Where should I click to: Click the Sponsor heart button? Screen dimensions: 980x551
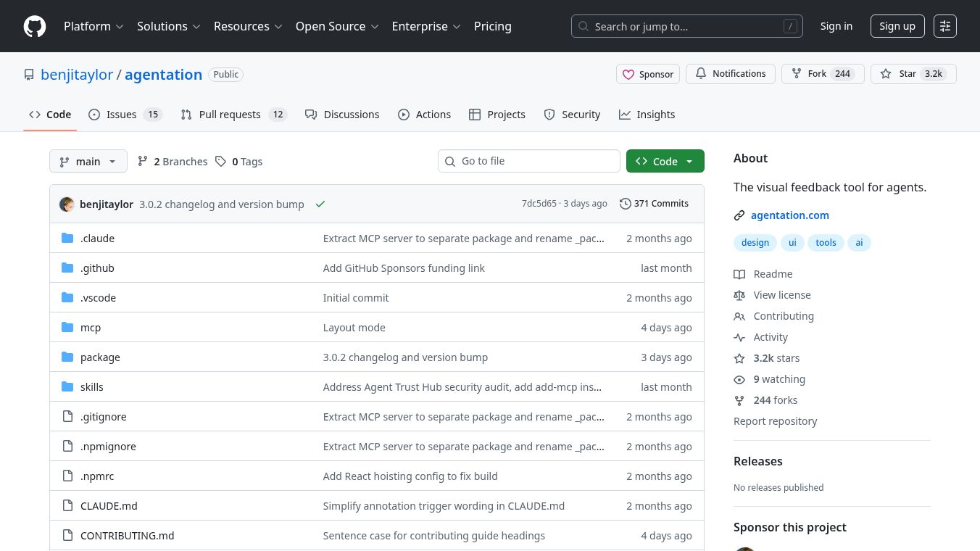tap(648, 74)
